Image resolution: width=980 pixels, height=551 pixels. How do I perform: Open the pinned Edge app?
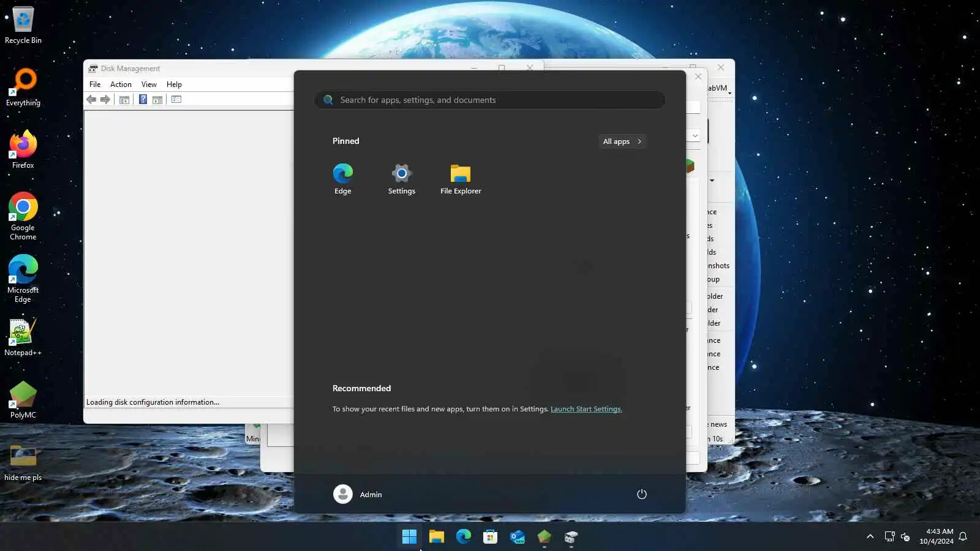pyautogui.click(x=343, y=179)
